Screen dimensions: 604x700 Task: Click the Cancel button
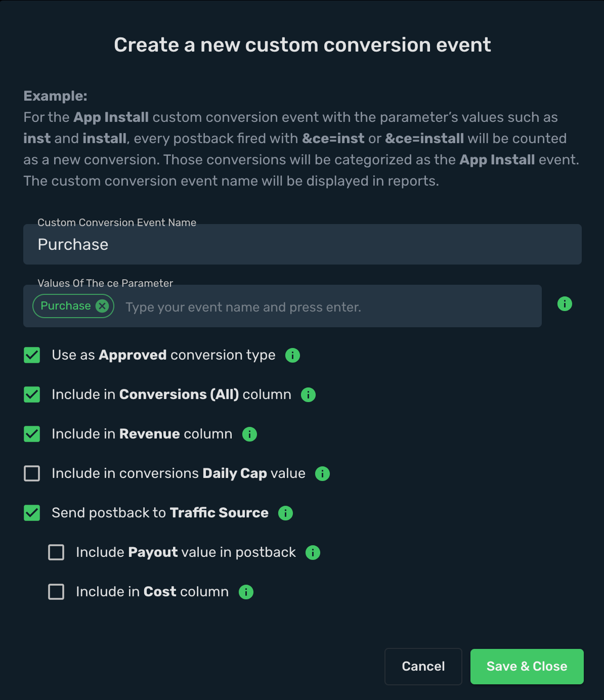click(423, 667)
